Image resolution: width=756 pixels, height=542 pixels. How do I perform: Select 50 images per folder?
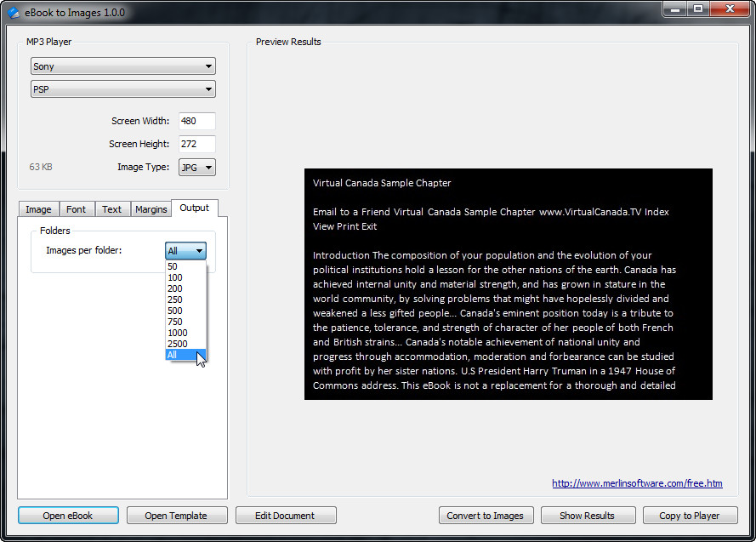click(185, 266)
